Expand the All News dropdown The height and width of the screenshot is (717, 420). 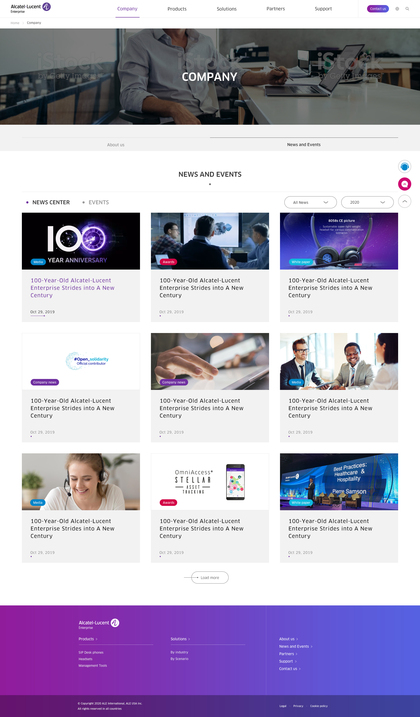[310, 202]
